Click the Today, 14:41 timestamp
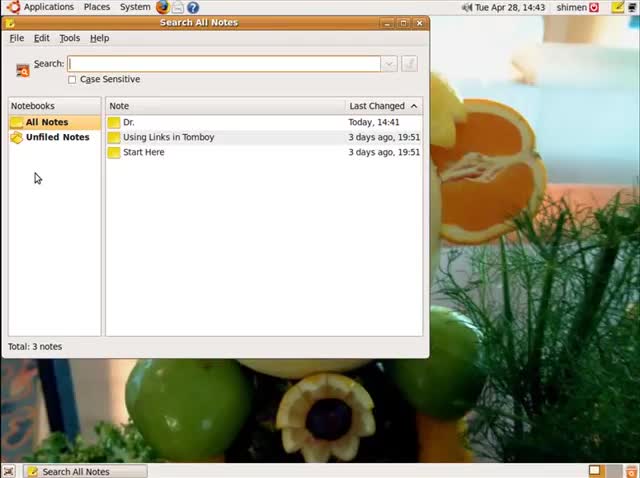Screen dimensions: 640x478 coord(374,122)
